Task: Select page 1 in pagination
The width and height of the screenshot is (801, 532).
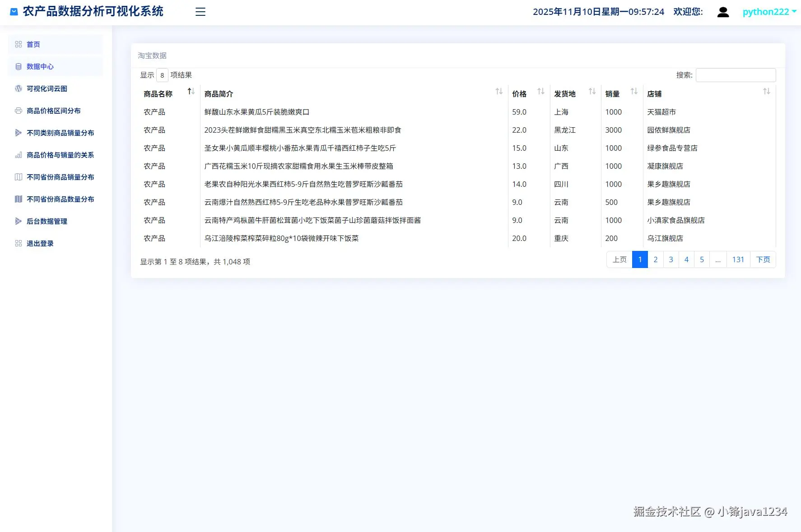Action: 640,259
